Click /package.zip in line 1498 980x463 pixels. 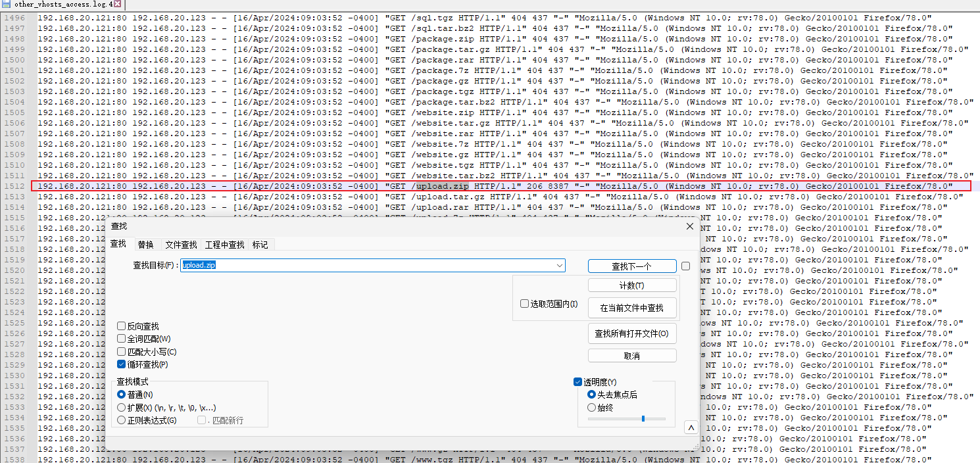pyautogui.click(x=443, y=39)
